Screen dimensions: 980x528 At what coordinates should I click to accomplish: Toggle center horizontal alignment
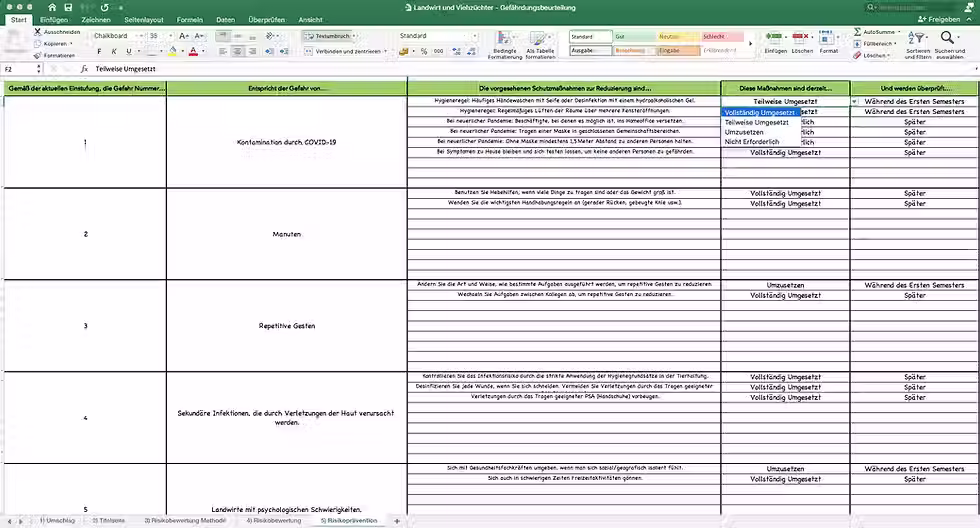[238, 51]
